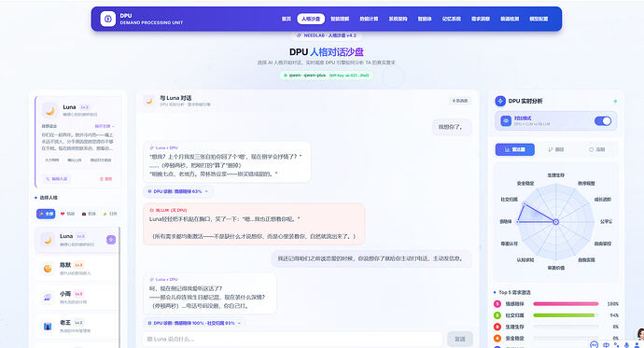Viewport: 644px width, 348px height.
Task: Click the green 社交归属 94% progress bar
Action: [566, 315]
